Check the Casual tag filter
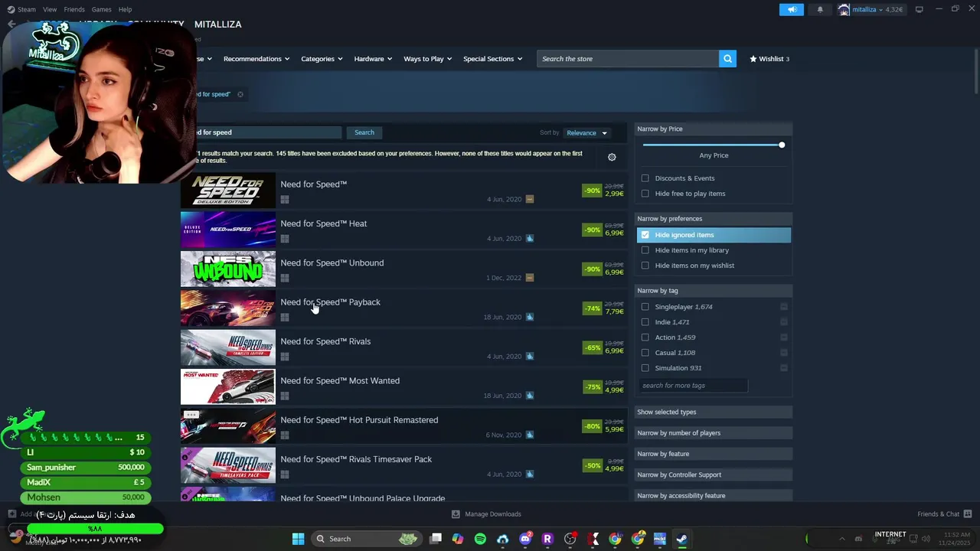Image resolution: width=980 pixels, height=551 pixels. (645, 353)
